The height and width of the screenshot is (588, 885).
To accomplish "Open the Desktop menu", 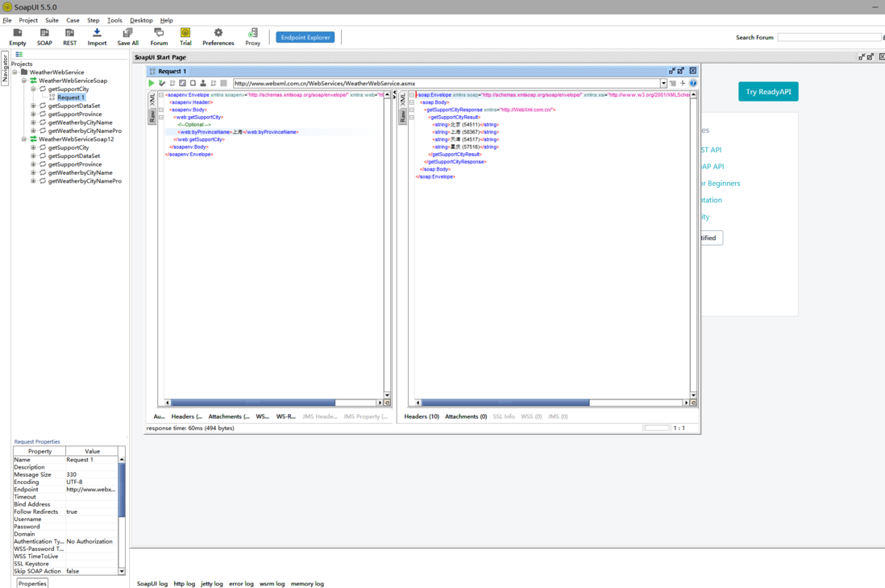I will [x=141, y=20].
